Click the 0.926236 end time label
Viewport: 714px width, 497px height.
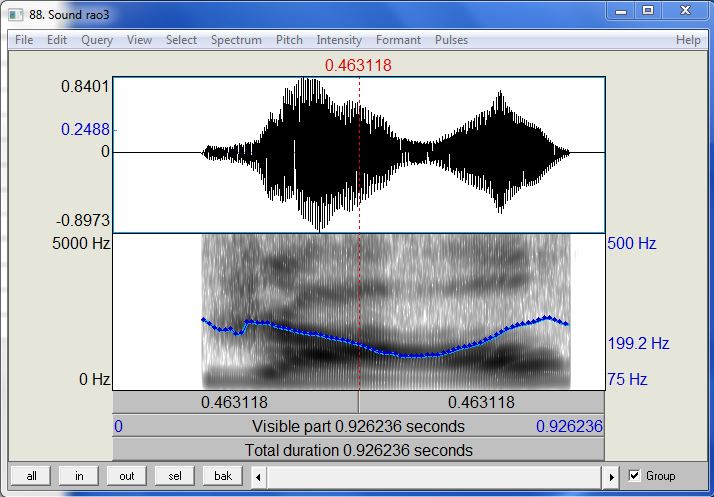[x=569, y=426]
